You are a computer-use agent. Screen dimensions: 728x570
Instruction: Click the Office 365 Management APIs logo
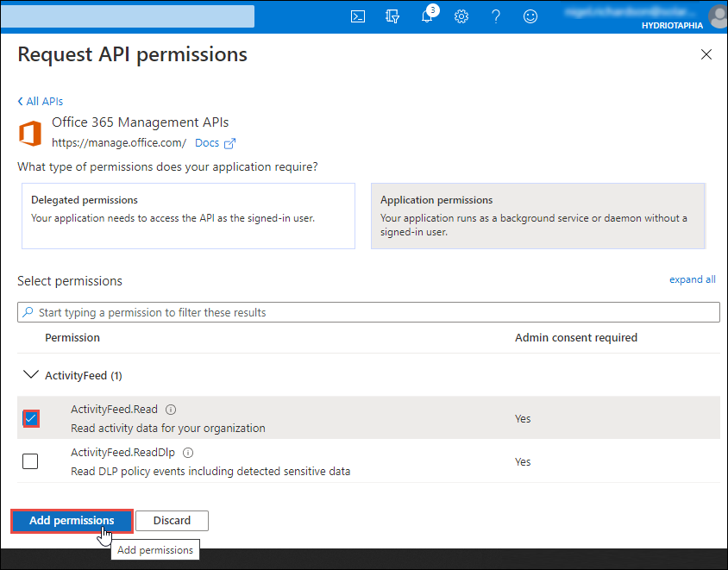point(31,133)
